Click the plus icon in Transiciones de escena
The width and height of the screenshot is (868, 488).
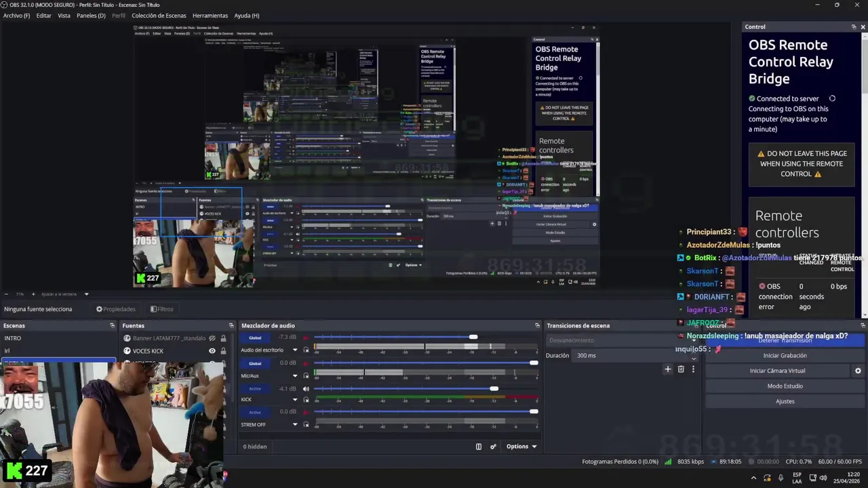point(668,369)
